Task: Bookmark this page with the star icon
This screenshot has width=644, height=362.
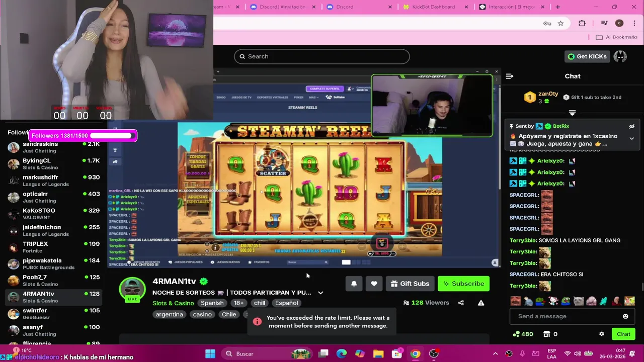Action: pyautogui.click(x=560, y=23)
